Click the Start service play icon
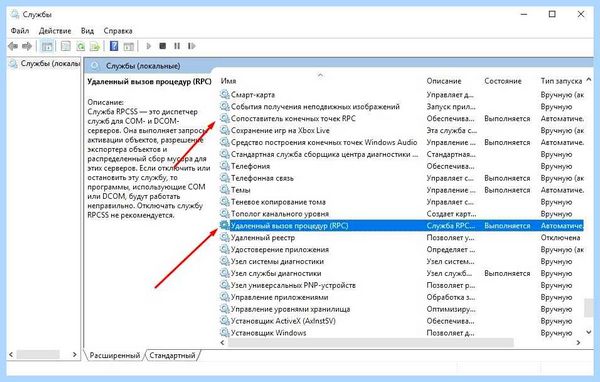This screenshot has height=382, width=600. [149, 46]
